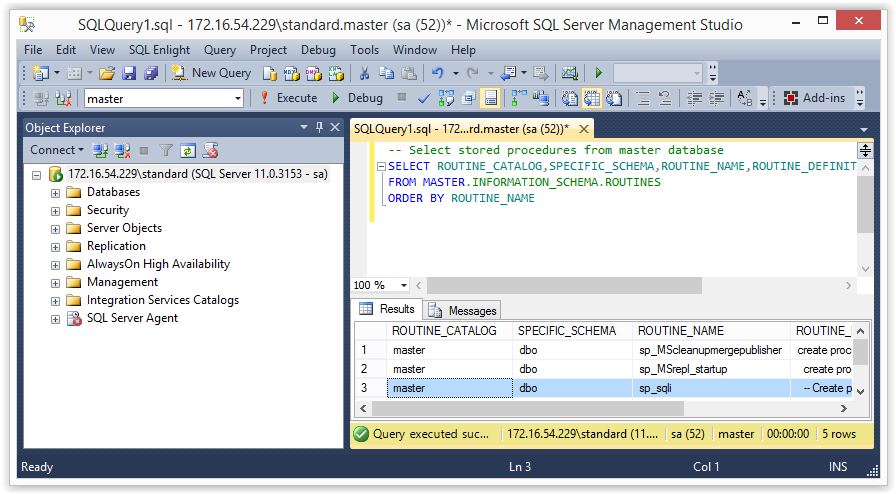Viewport: 896px width, 494px height.
Task: Switch to the Messages tab
Action: pos(464,310)
